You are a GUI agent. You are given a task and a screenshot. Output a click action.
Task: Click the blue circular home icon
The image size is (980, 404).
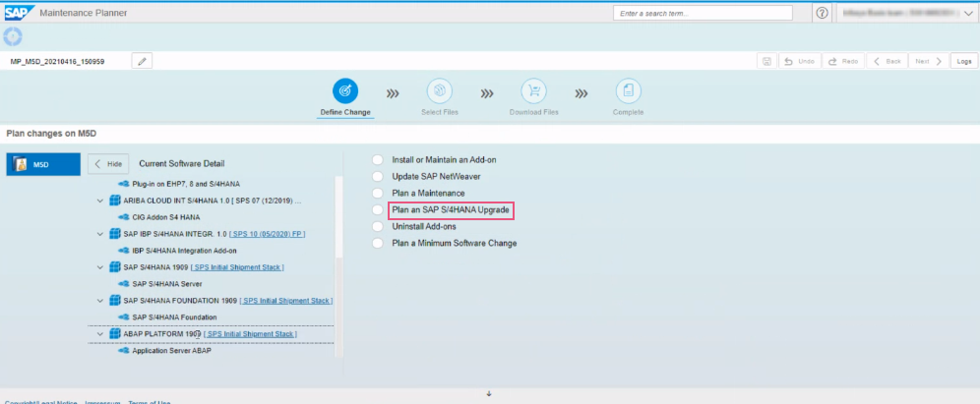[x=13, y=36]
